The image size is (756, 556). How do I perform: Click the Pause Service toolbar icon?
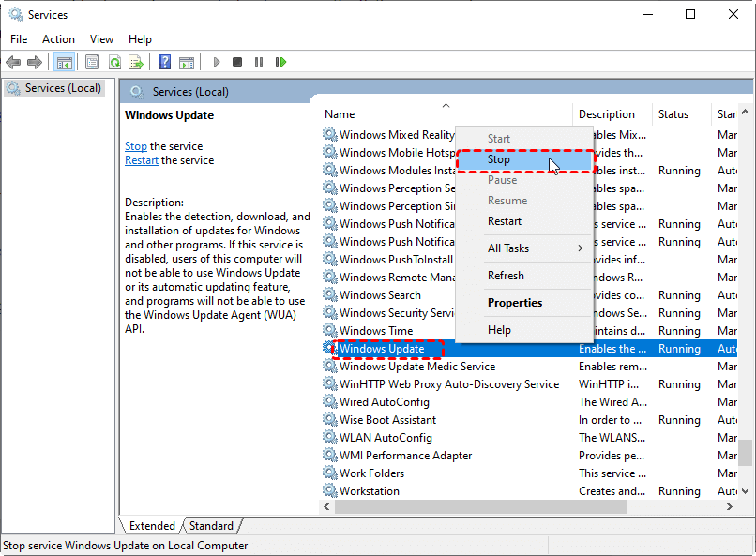click(259, 62)
